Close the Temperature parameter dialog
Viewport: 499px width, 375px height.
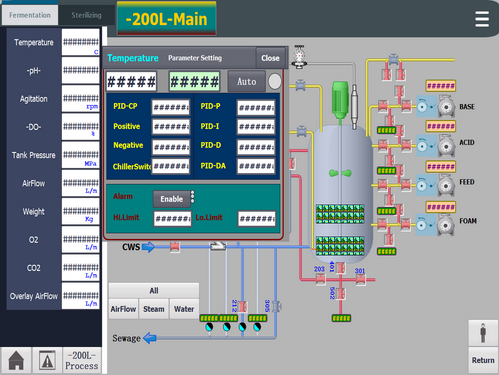point(270,58)
